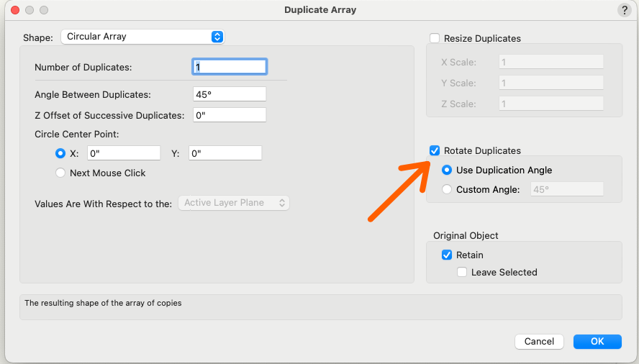Image resolution: width=639 pixels, height=364 pixels.
Task: Click the X Scale input field
Action: click(550, 63)
